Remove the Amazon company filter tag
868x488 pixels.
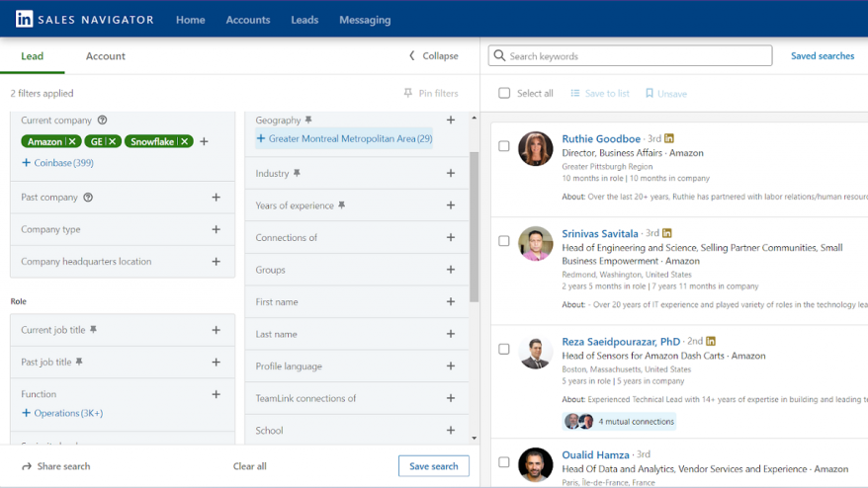pyautogui.click(x=72, y=141)
